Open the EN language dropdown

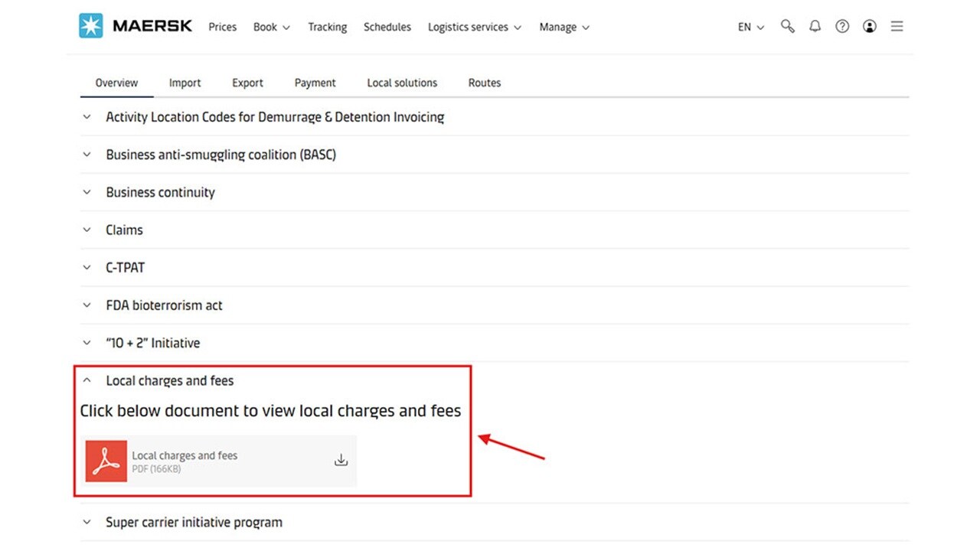pos(750,27)
